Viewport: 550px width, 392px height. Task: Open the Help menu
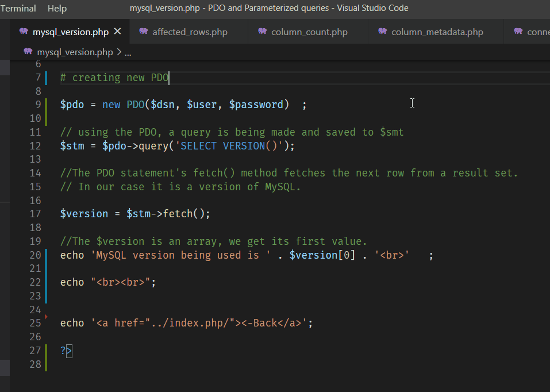pos(56,8)
